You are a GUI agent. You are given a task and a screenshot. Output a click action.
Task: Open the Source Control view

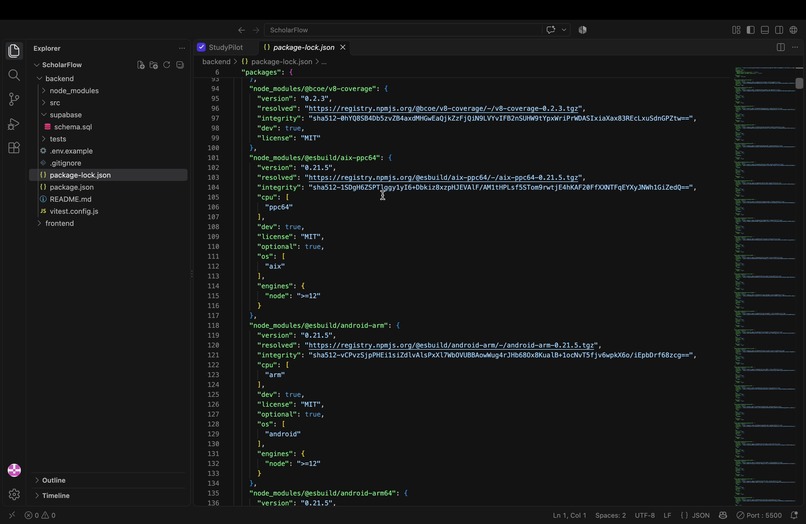coord(14,99)
